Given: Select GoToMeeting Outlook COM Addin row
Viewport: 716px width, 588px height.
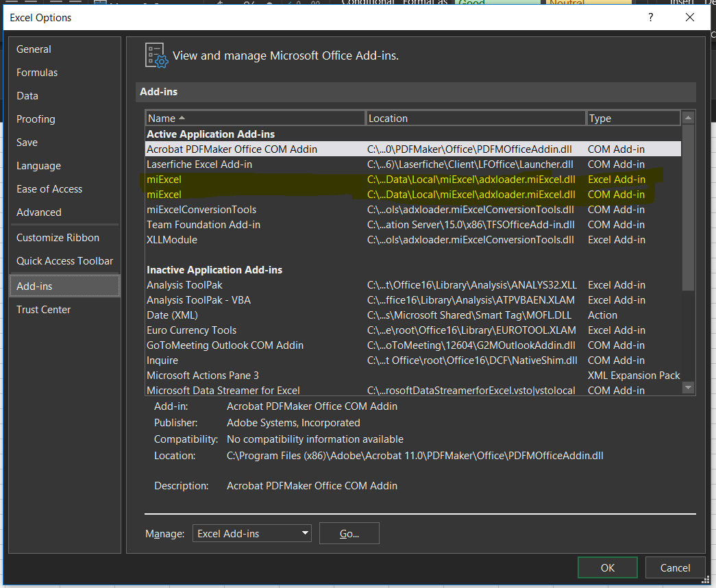Looking at the screenshot, I should [413, 345].
